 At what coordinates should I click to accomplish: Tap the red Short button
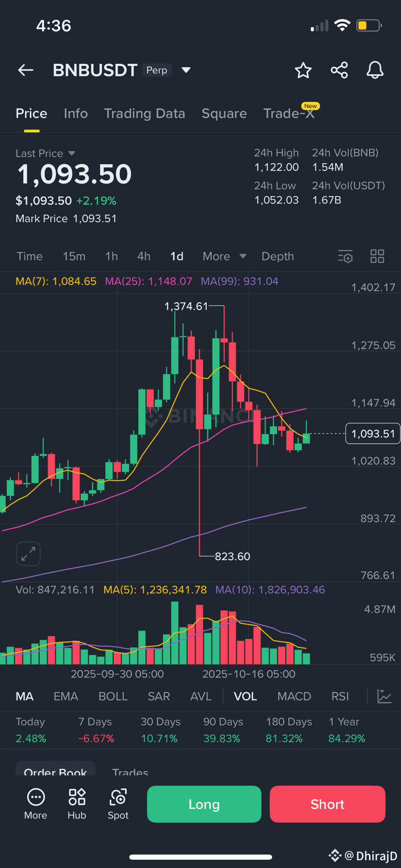[x=327, y=804]
